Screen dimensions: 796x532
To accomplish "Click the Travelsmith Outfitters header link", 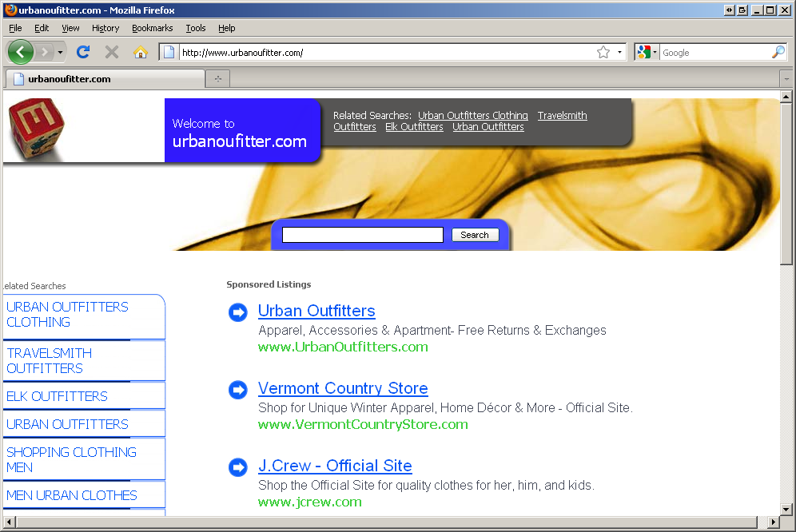I will tap(562, 115).
